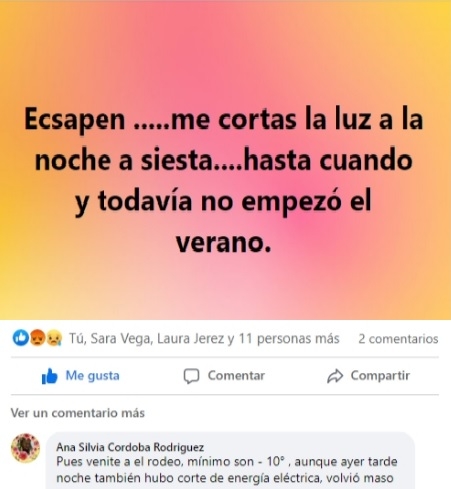Screen dimensions: 451x489
Task: Click the colored background post text
Action: click(224, 180)
